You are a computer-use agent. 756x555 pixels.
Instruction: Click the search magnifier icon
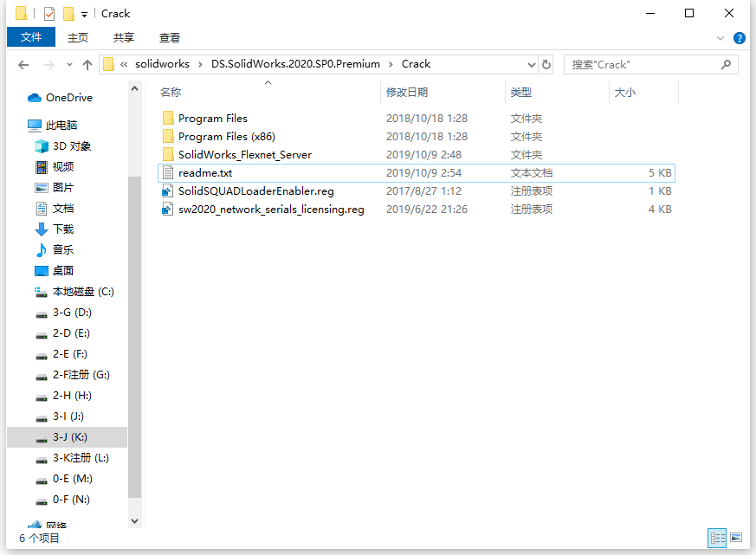pyautogui.click(x=726, y=65)
